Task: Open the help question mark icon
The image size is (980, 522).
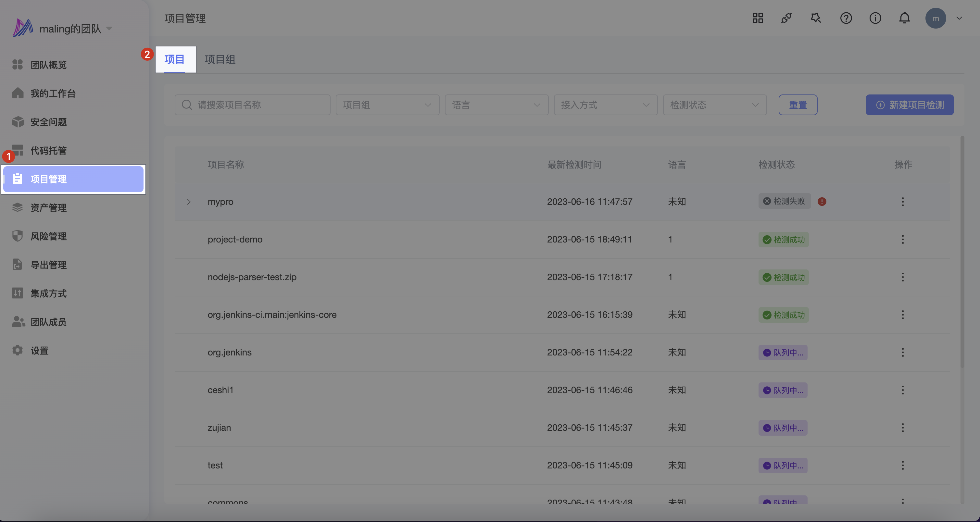Action: [x=846, y=18]
